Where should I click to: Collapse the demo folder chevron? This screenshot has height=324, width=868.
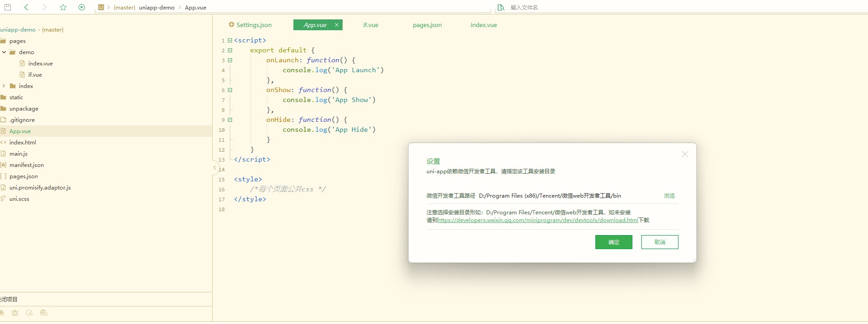pos(4,52)
